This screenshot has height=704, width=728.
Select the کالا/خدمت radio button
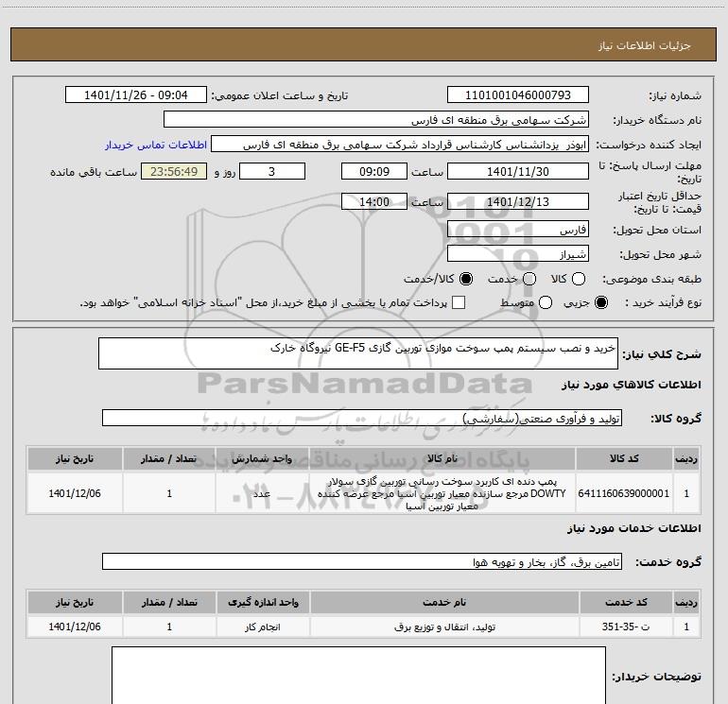click(466, 279)
